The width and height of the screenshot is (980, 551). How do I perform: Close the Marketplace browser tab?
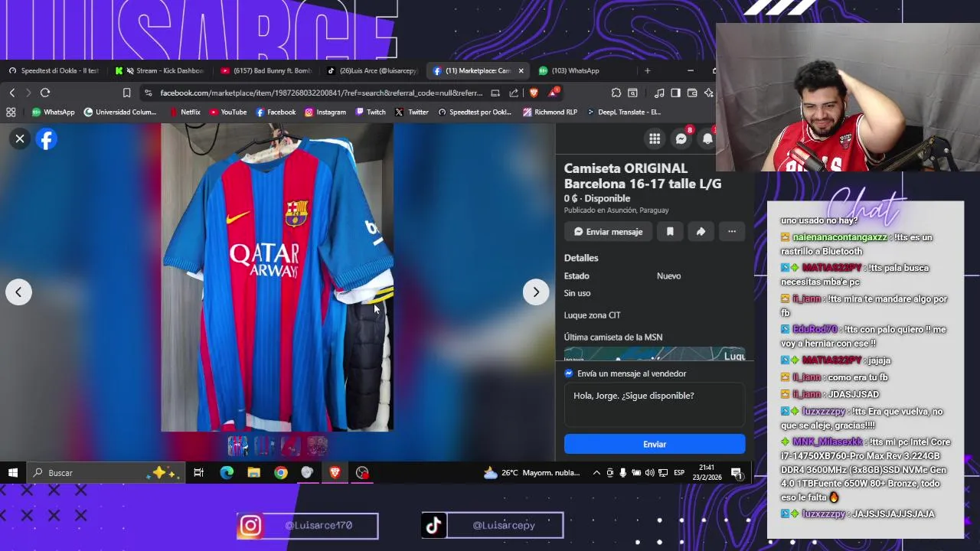521,70
